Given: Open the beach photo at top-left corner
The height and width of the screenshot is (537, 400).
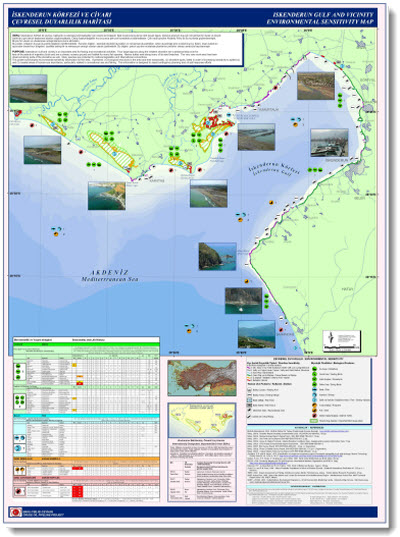Looking at the screenshot, I should coord(28,89).
